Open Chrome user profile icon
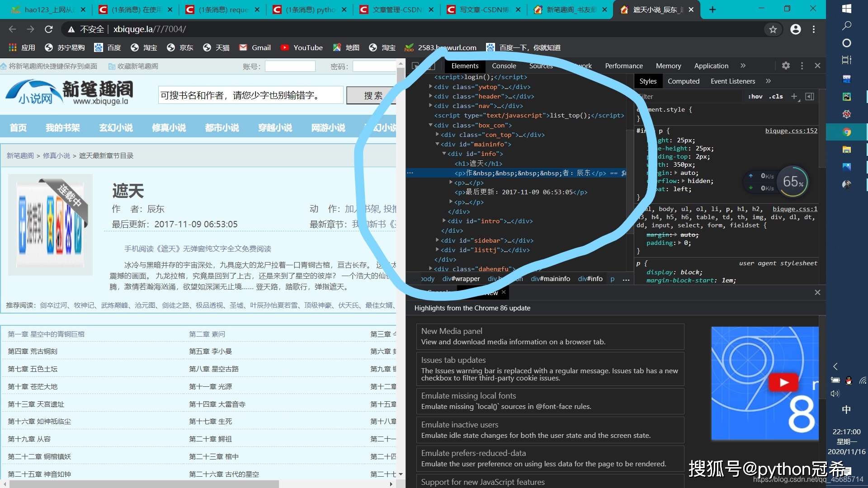Viewport: 868px width, 488px height. click(x=795, y=29)
